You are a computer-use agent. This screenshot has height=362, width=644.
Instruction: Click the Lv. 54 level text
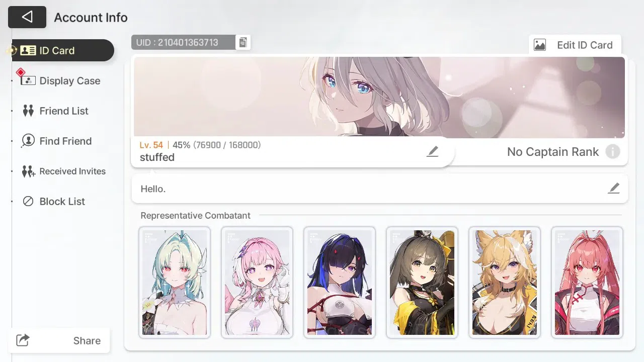151,145
